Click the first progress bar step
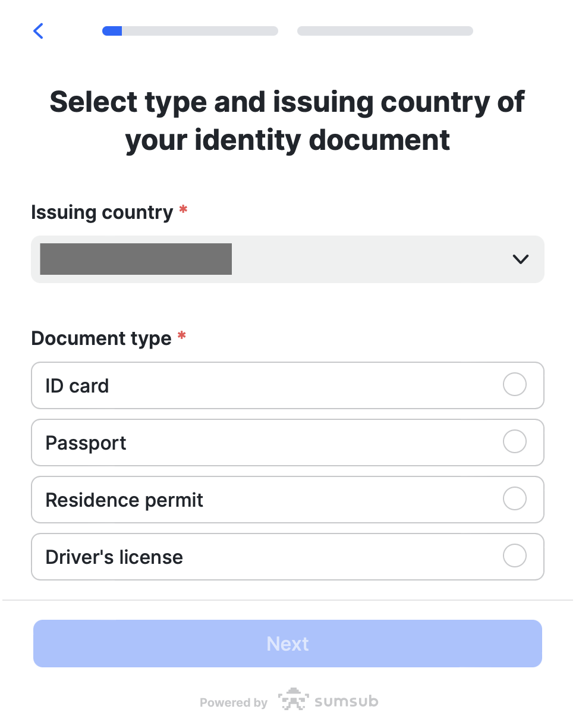Image resolution: width=579 pixels, height=728 pixels. [x=190, y=31]
